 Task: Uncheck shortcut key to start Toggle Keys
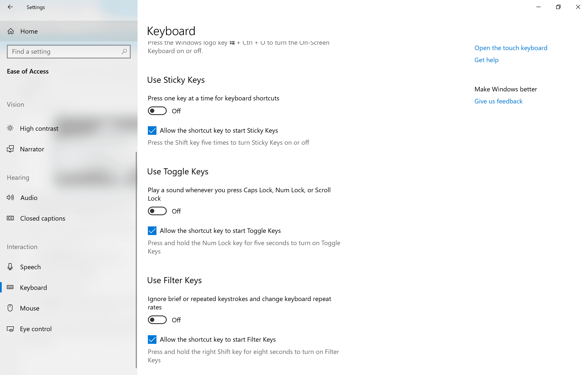[152, 231]
